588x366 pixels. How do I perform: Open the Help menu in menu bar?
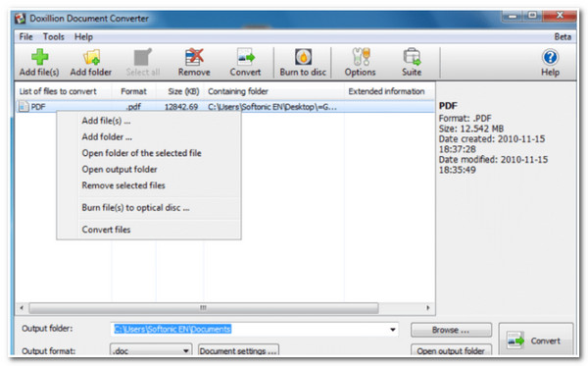[83, 36]
